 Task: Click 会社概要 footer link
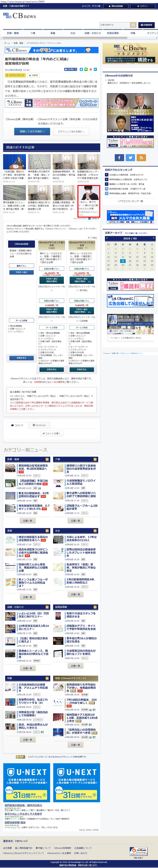coord(7,848)
